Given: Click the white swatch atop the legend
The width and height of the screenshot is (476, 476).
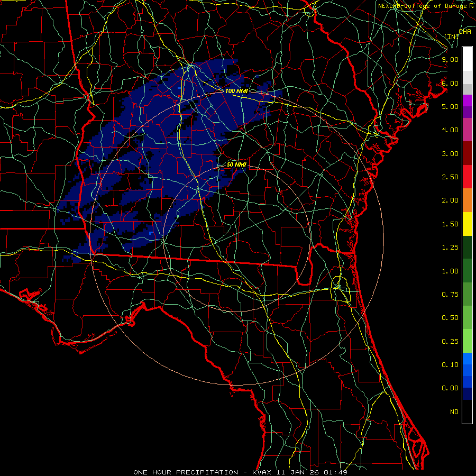Looking at the screenshot, I should tap(467, 59).
